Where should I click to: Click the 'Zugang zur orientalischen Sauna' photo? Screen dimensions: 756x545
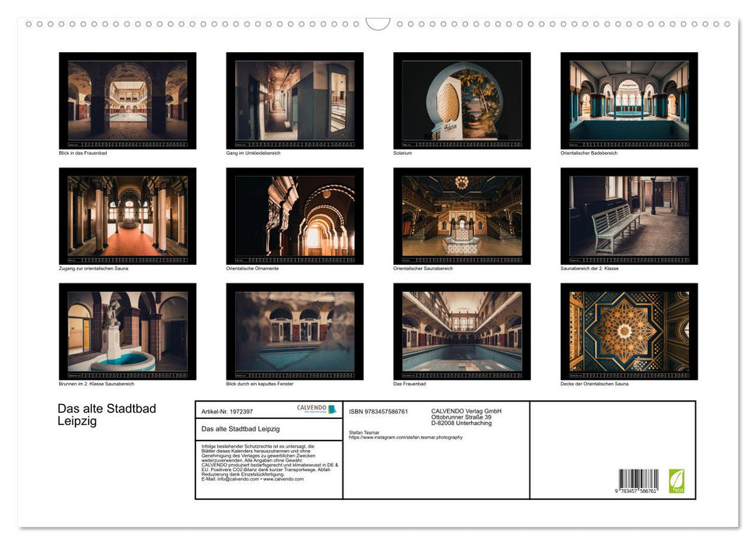click(128, 216)
